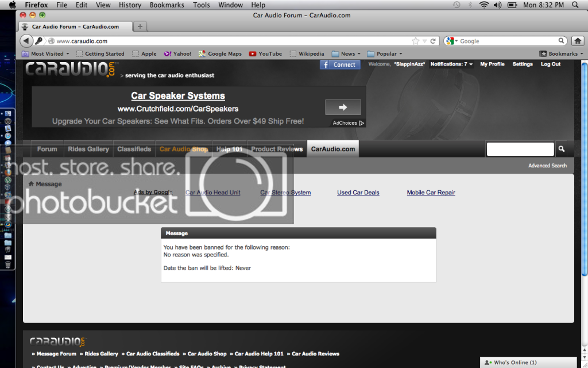Image resolution: width=588 pixels, height=368 pixels.
Task: Open the Wikipedia bookmark
Action: point(307,53)
